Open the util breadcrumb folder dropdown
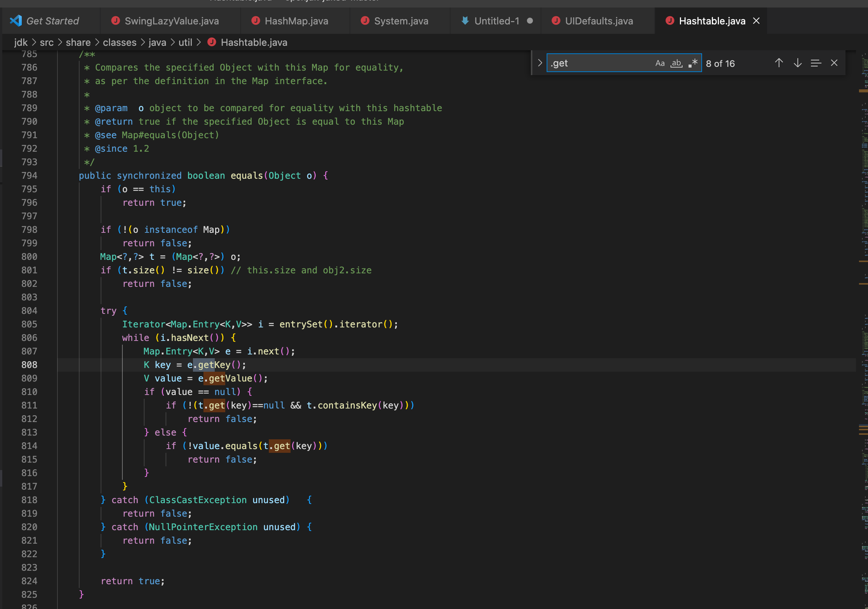868x609 pixels. pos(185,42)
